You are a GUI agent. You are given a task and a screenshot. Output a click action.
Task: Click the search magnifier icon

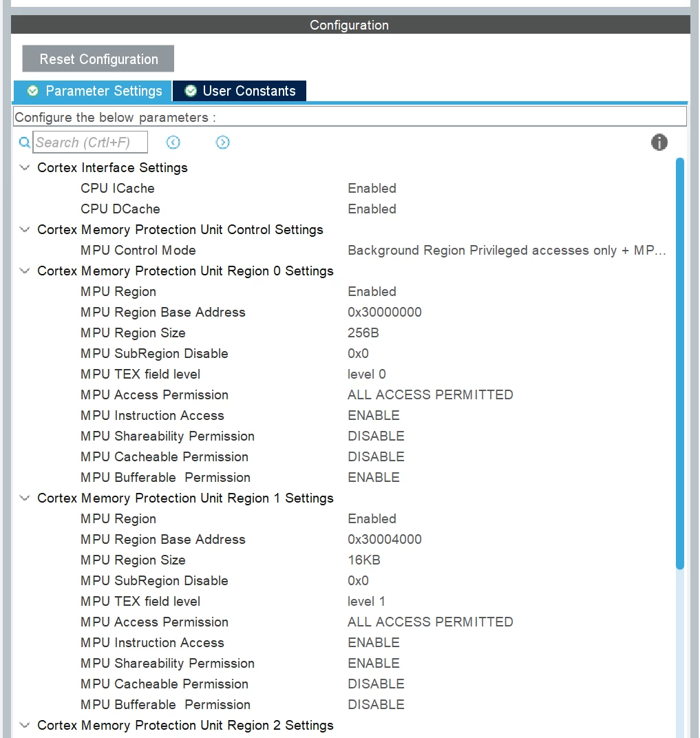(25, 142)
